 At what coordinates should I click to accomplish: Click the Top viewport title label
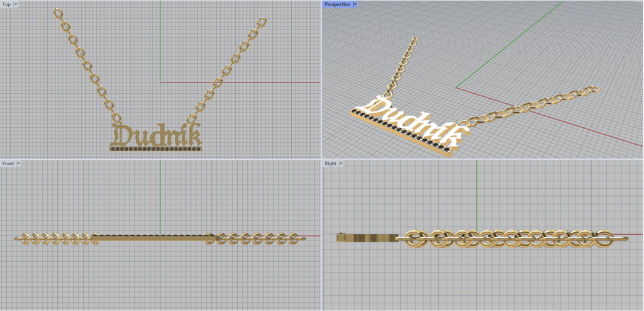point(6,4)
